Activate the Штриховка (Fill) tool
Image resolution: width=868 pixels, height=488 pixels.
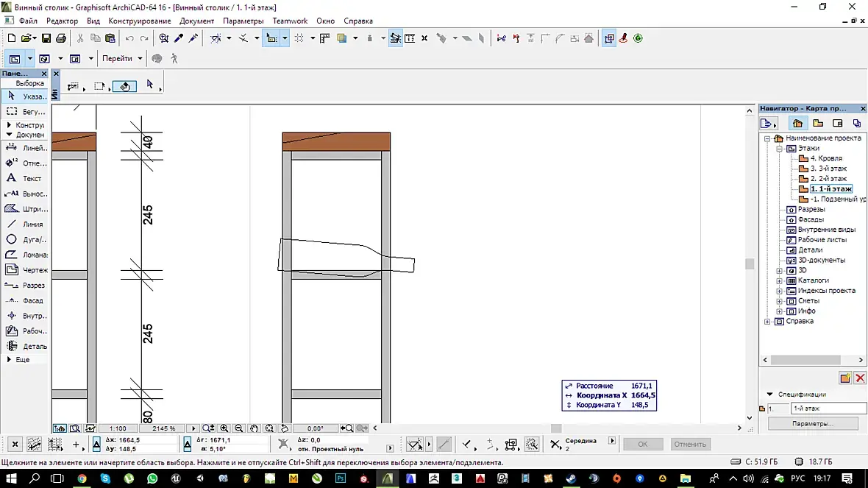25,209
